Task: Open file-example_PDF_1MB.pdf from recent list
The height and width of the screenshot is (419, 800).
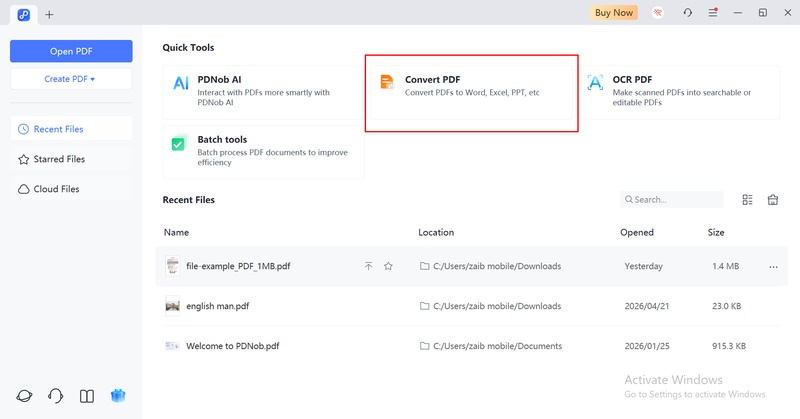Action: coord(238,266)
